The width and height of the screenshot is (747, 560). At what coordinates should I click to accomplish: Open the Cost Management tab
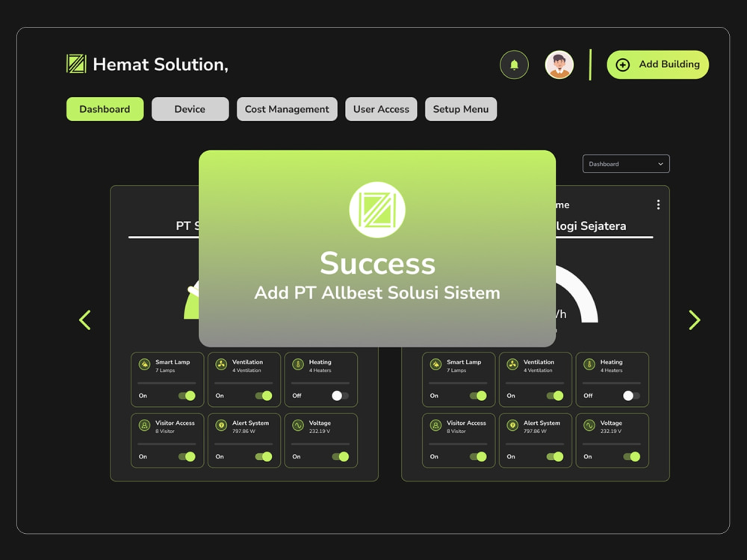(x=287, y=109)
